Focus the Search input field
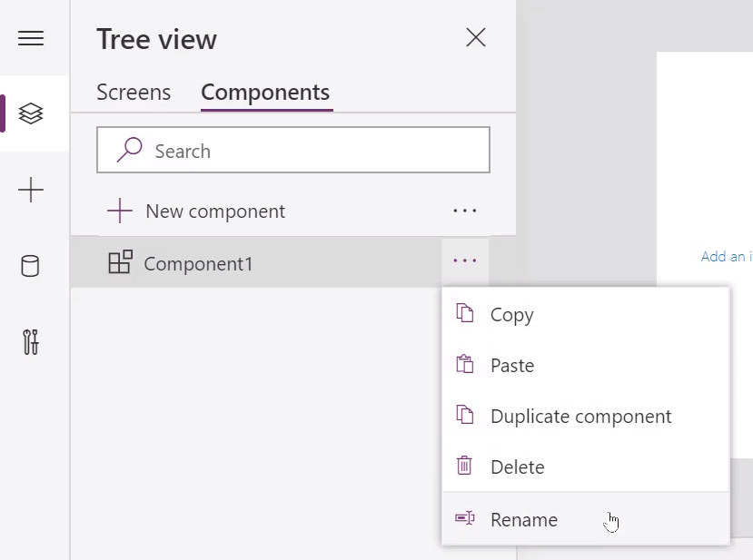This screenshot has height=560, width=753. point(293,150)
